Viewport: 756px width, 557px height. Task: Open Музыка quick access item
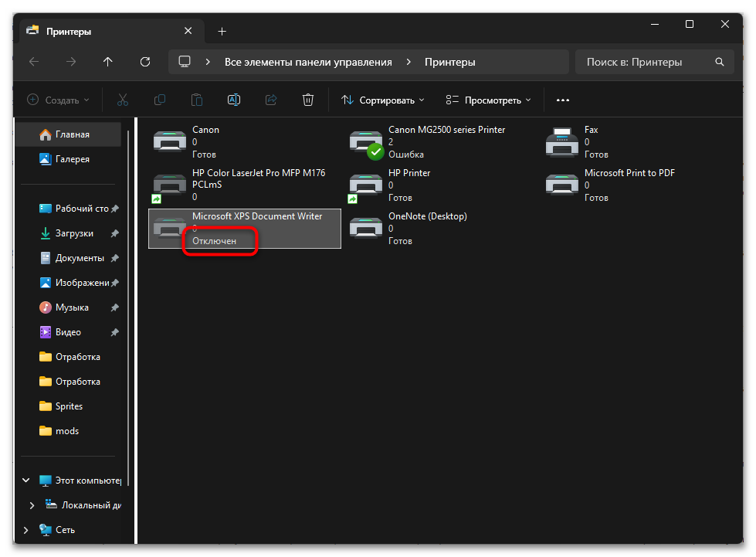[x=69, y=307]
